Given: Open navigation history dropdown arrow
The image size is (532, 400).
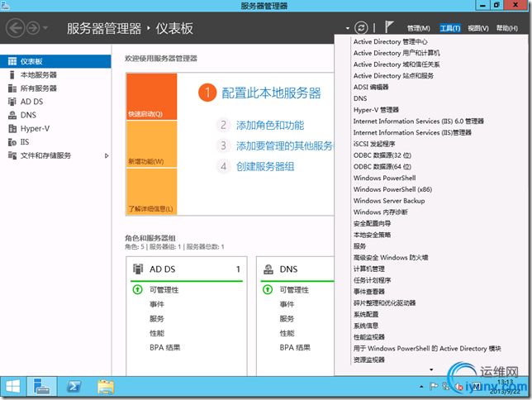Looking at the screenshot, I should point(45,28).
